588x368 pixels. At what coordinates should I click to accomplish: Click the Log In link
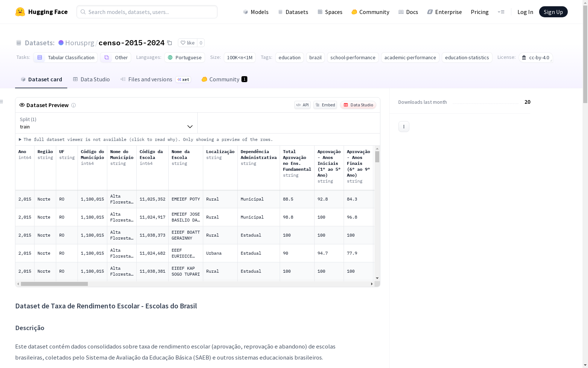click(525, 12)
